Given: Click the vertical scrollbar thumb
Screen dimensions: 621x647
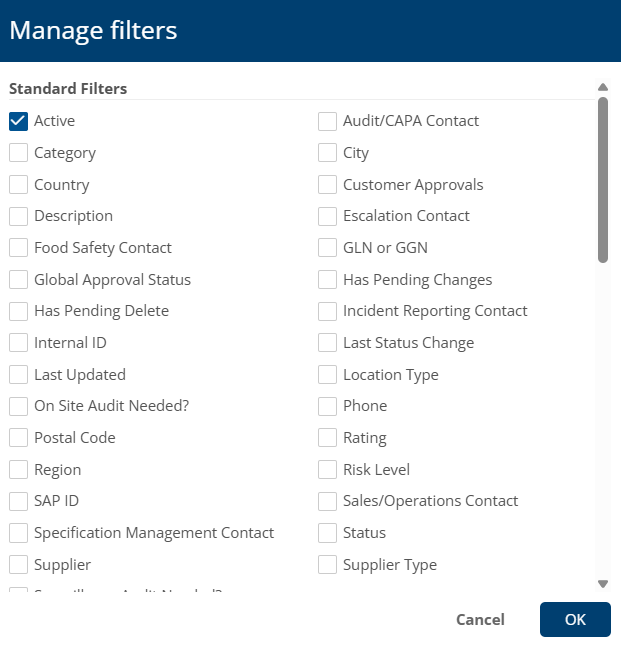Looking at the screenshot, I should coord(603,180).
